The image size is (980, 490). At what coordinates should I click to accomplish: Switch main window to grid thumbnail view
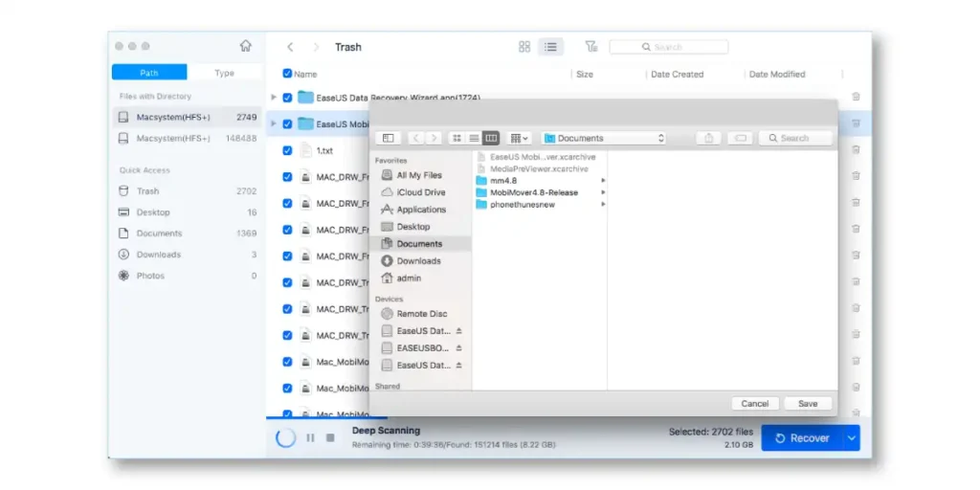(524, 47)
